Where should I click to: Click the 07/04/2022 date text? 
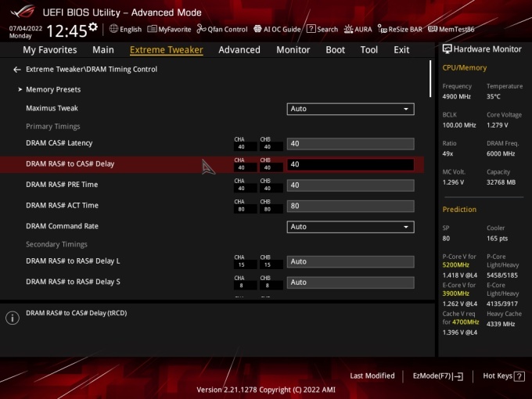click(26, 28)
